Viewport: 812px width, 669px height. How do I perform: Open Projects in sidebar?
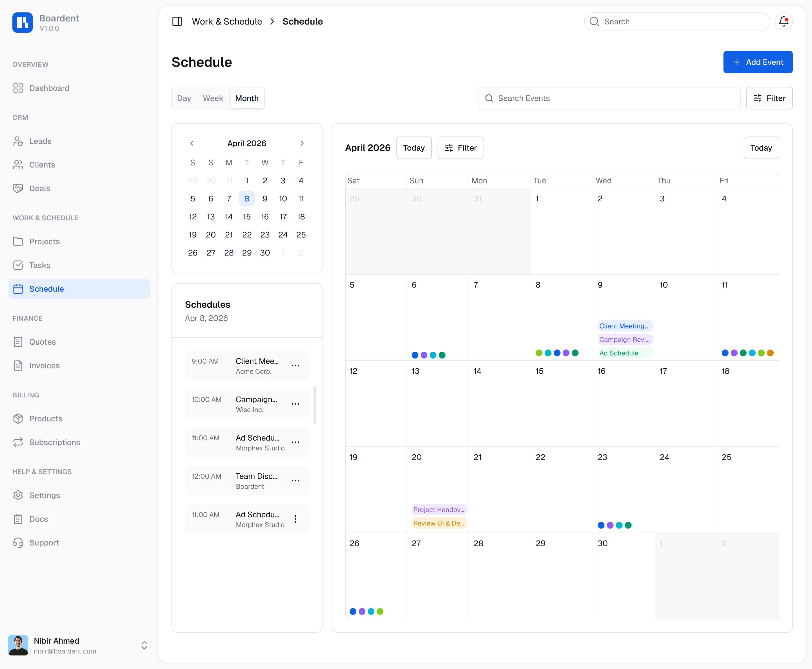(79, 242)
